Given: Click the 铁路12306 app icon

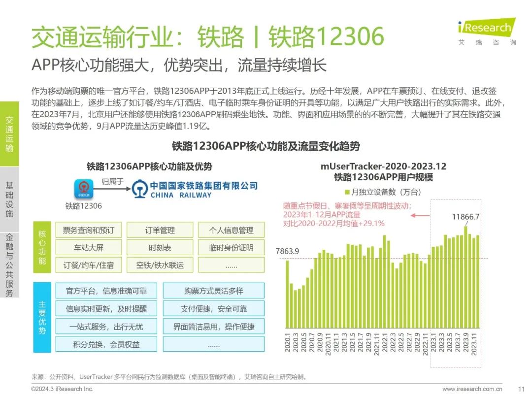Looking at the screenshot, I should point(84,189).
